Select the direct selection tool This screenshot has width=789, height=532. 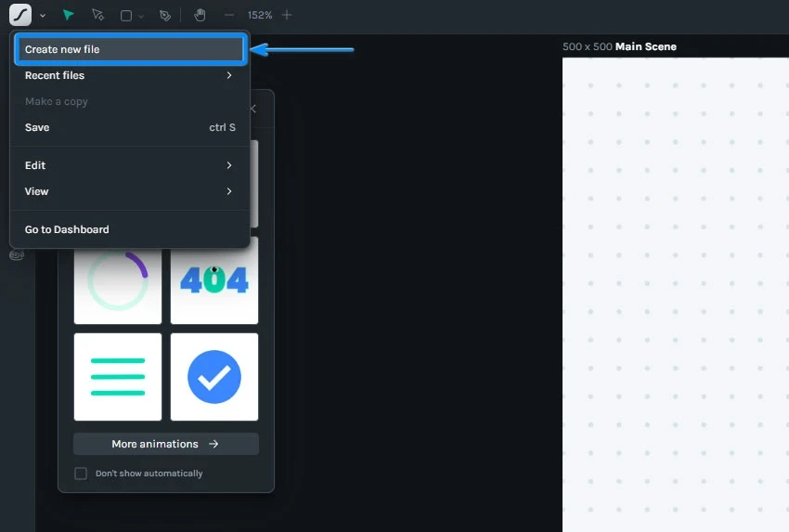click(x=97, y=15)
